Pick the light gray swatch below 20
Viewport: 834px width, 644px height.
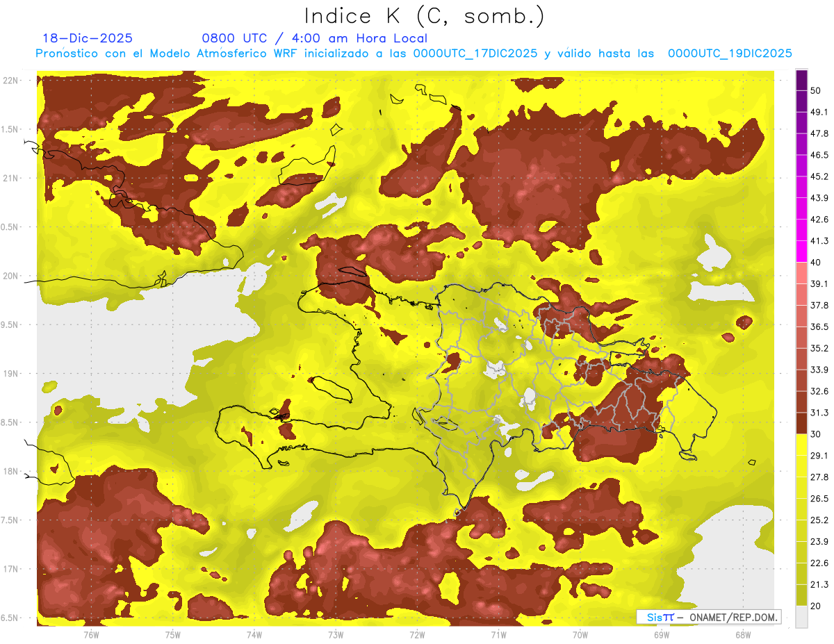click(801, 617)
